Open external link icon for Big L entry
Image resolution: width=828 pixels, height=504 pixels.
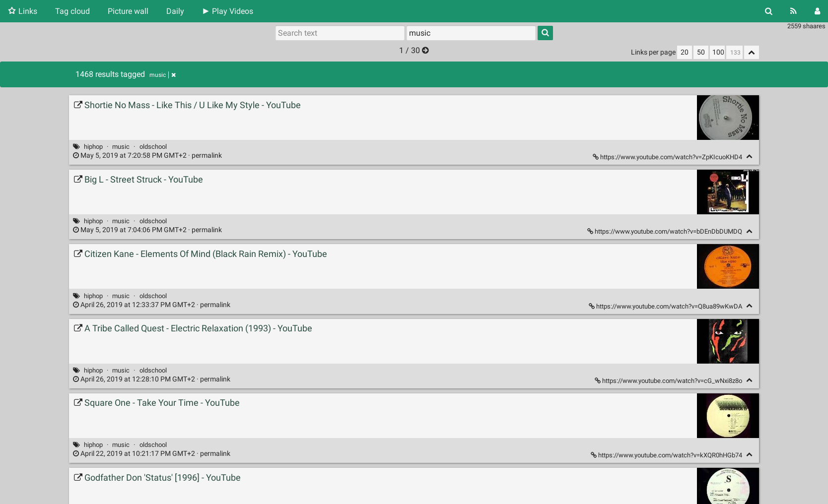point(78,180)
